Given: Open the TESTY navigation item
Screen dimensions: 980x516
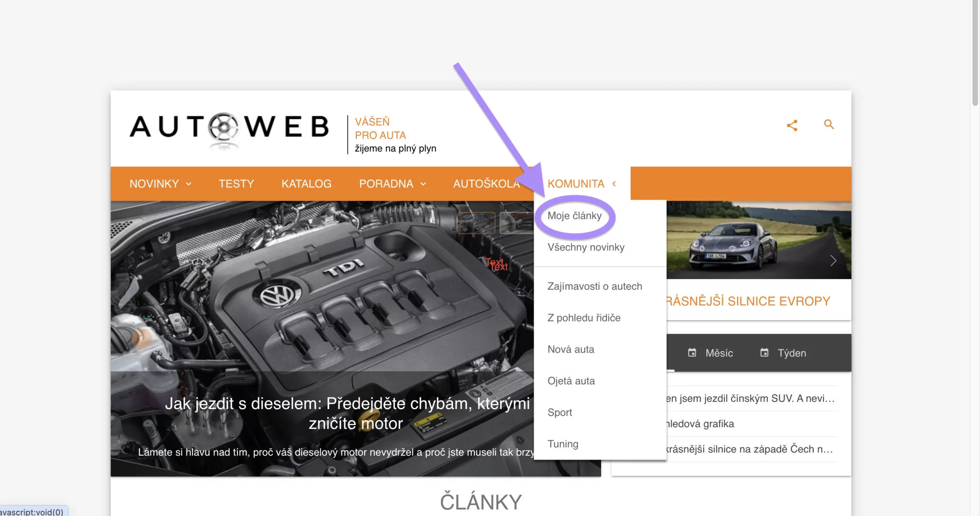Looking at the screenshot, I should pyautogui.click(x=236, y=184).
